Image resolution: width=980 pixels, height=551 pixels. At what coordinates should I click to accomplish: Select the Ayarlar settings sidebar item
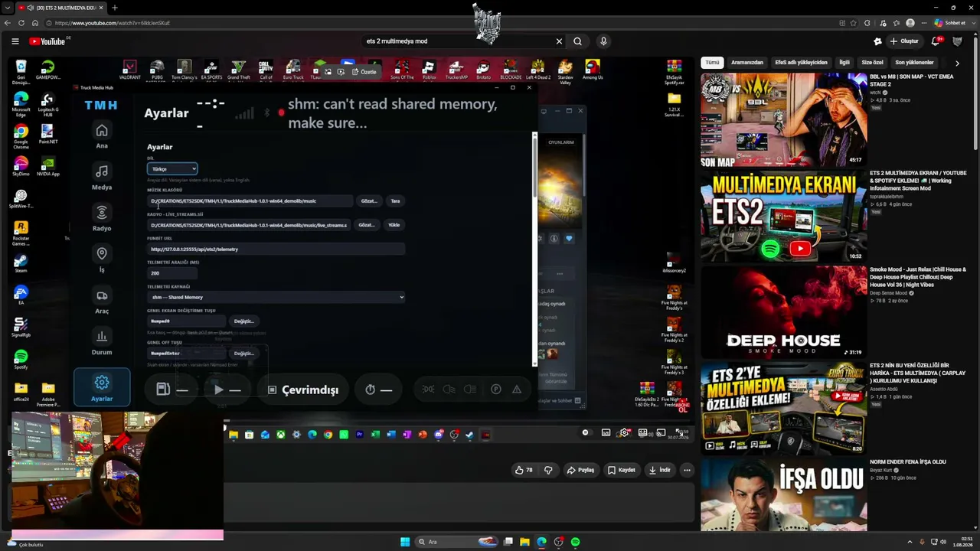coord(102,387)
